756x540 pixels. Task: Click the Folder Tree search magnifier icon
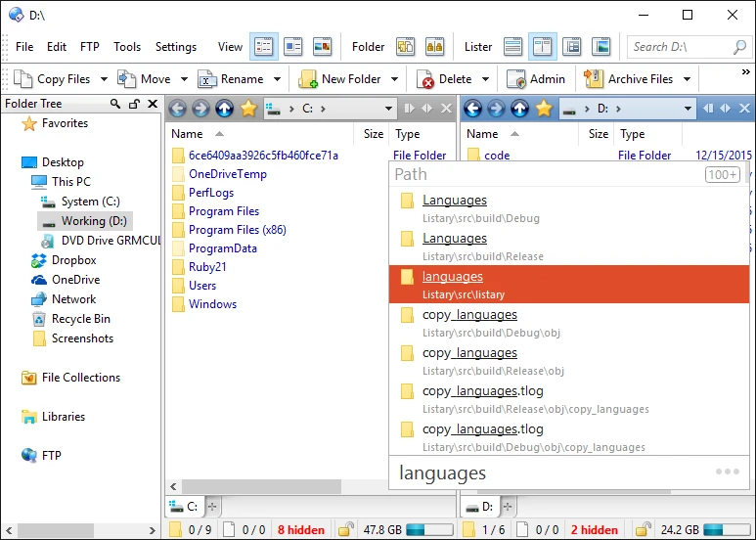click(x=115, y=104)
